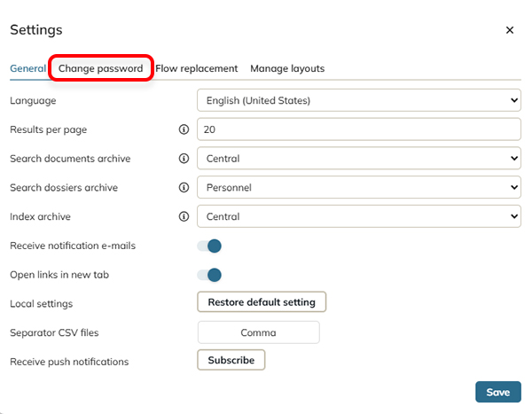Screen dimensions: 532x414
Task: Show info for Search documents archive
Action: coord(184,159)
